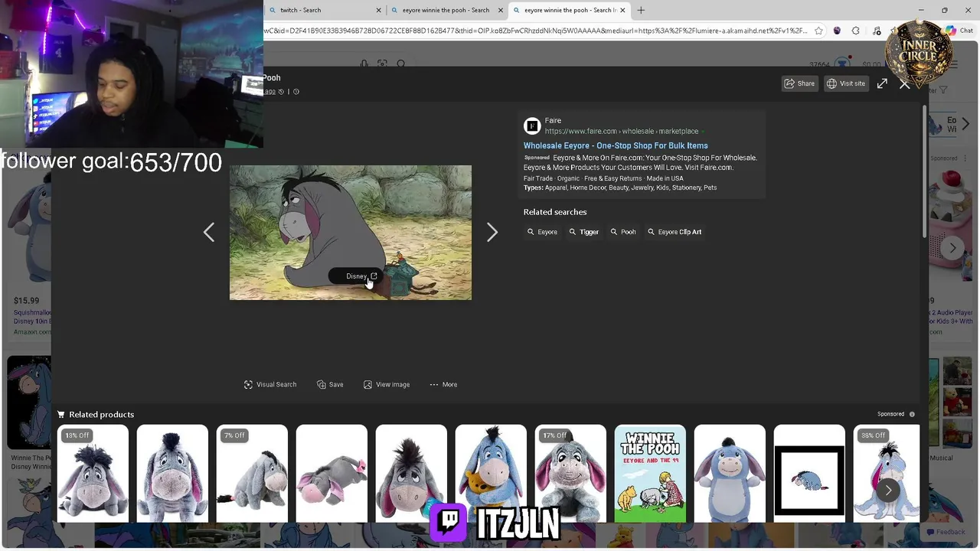Save the image to collection
The image size is (980, 551).
pyautogui.click(x=330, y=384)
